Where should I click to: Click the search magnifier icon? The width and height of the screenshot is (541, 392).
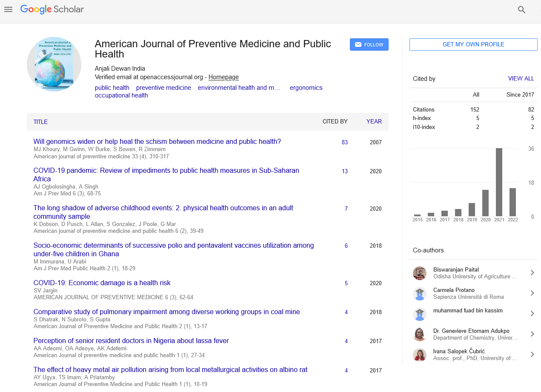coord(521,10)
